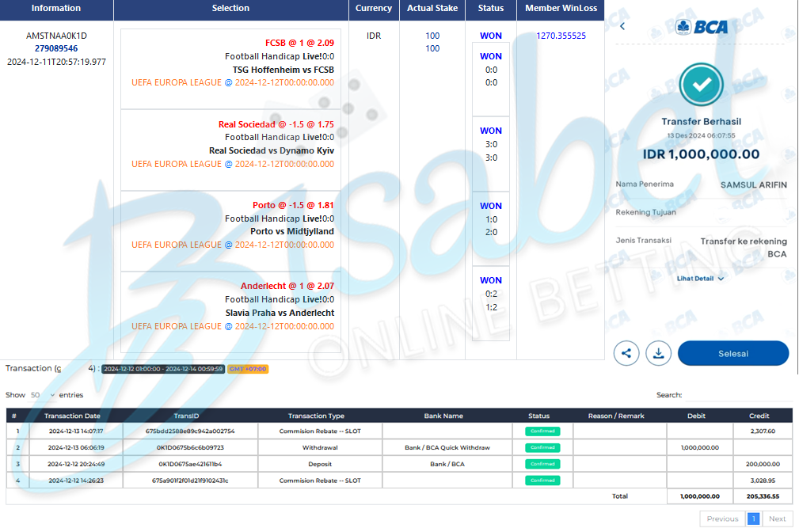The height and width of the screenshot is (532, 799).
Task: Click the share icon button
Action: click(626, 353)
